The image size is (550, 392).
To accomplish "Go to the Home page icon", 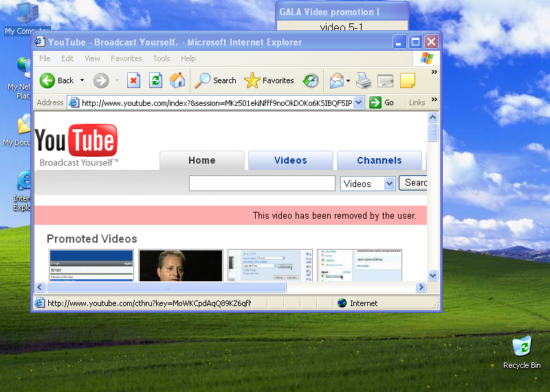I will point(177,80).
